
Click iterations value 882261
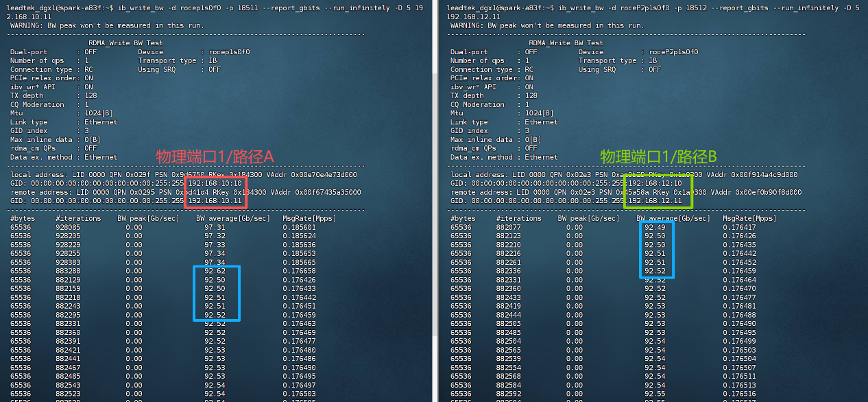(x=508, y=262)
